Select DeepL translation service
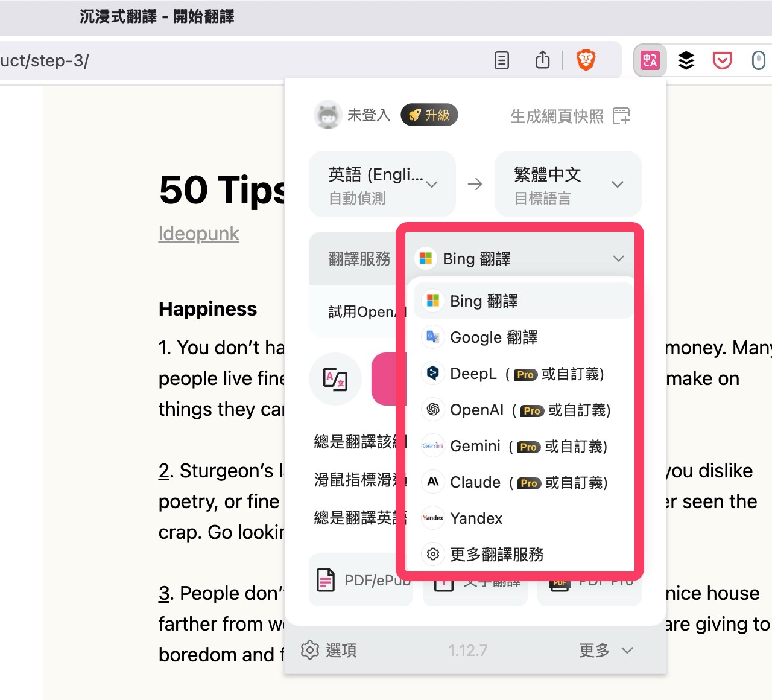The width and height of the screenshot is (772, 700). pos(524,374)
